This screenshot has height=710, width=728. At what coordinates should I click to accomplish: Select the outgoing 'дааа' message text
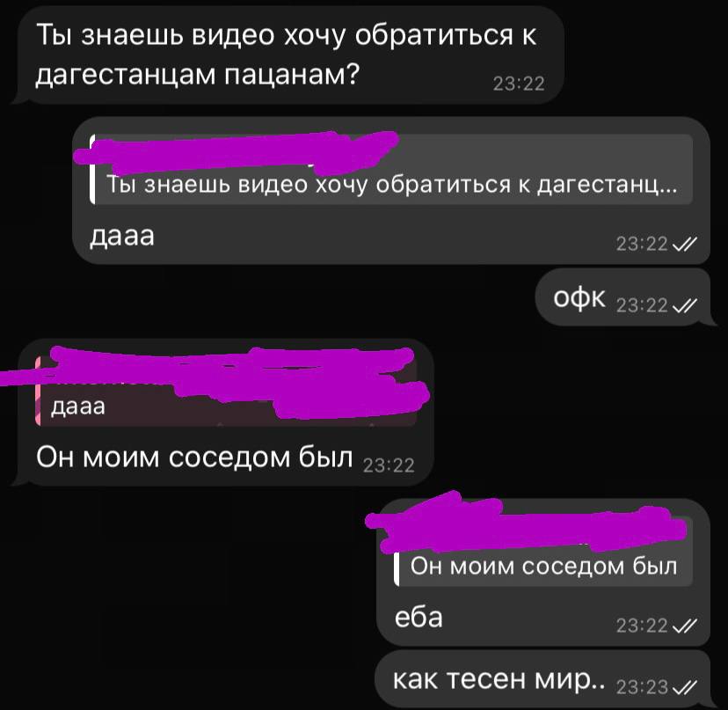[x=121, y=236]
